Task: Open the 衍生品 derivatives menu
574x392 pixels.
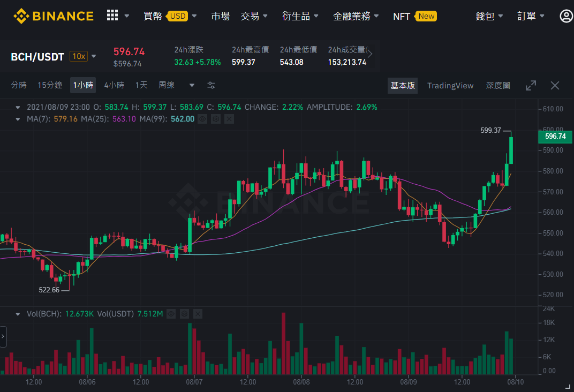Action: click(300, 16)
